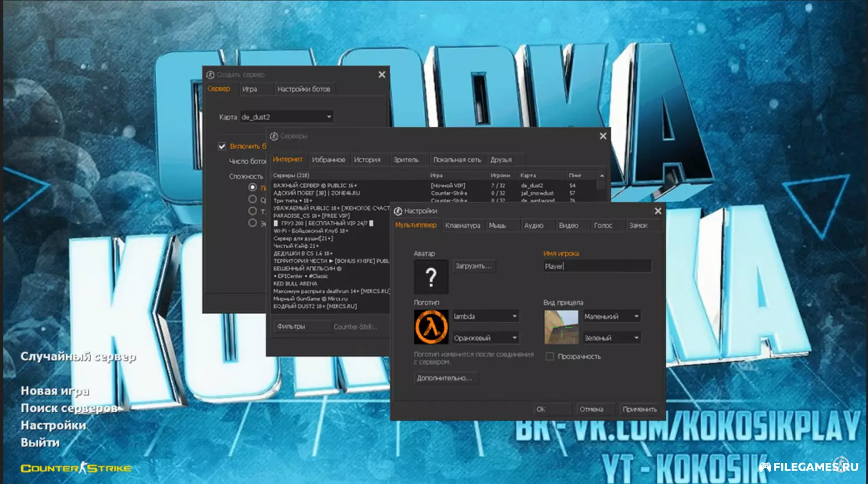Click the crosshair preview image
This screenshot has height=484, width=868.
point(561,327)
